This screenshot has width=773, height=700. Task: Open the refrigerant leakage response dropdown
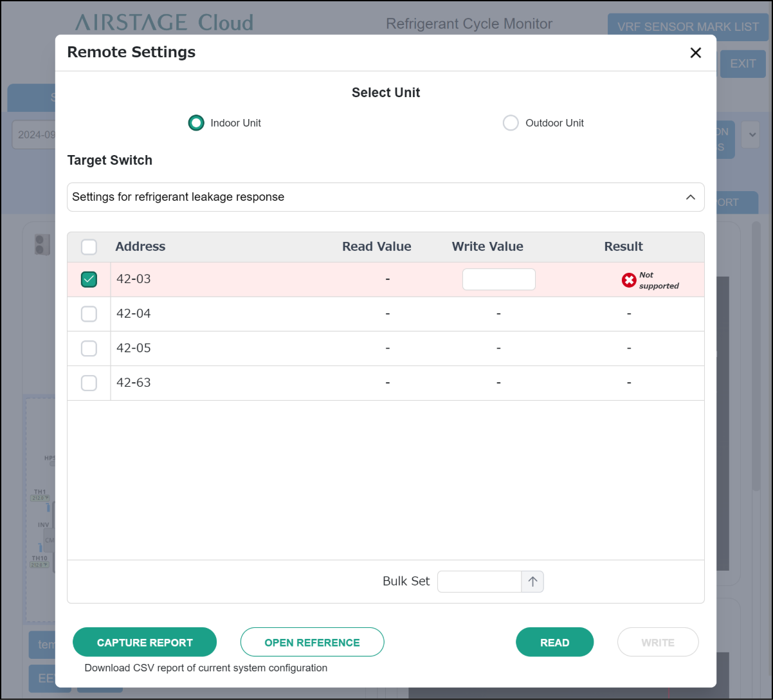coord(373,198)
